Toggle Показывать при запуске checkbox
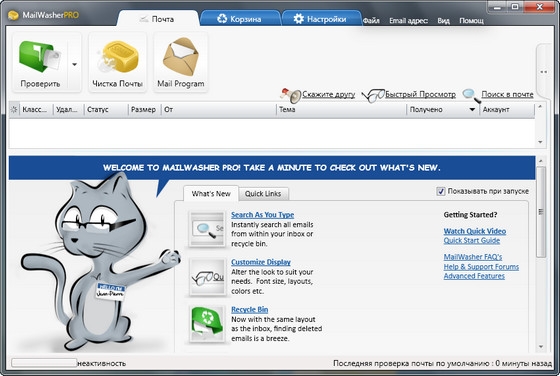This screenshot has height=376, width=560. pos(441,191)
